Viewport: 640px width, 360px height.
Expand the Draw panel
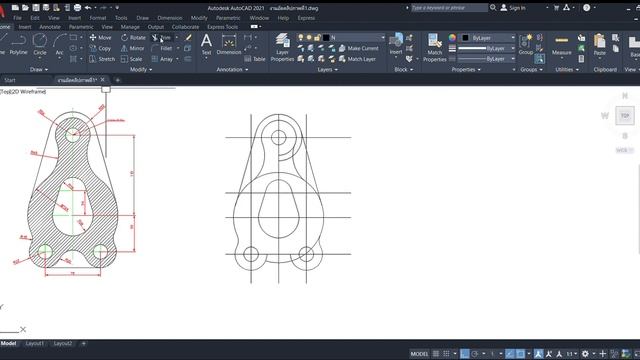click(39, 70)
